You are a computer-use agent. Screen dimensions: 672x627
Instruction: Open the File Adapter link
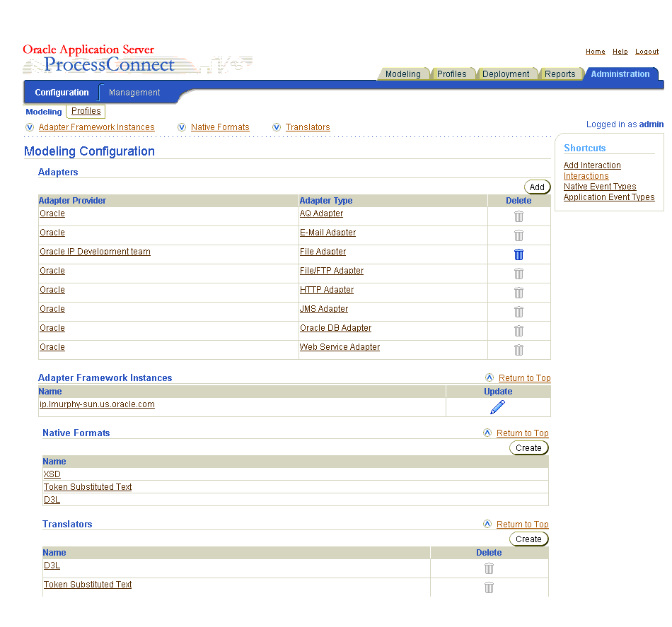323,252
